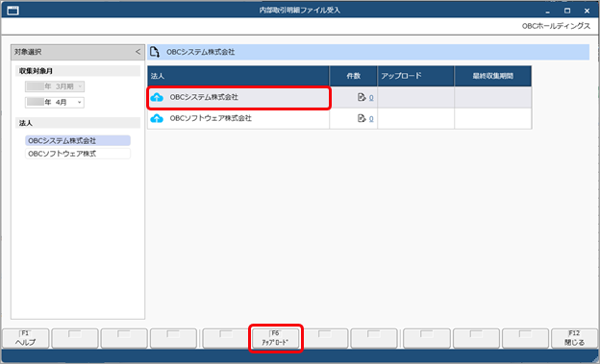Click the アップロード column header
Screen dimensions: 600x364
416,76
